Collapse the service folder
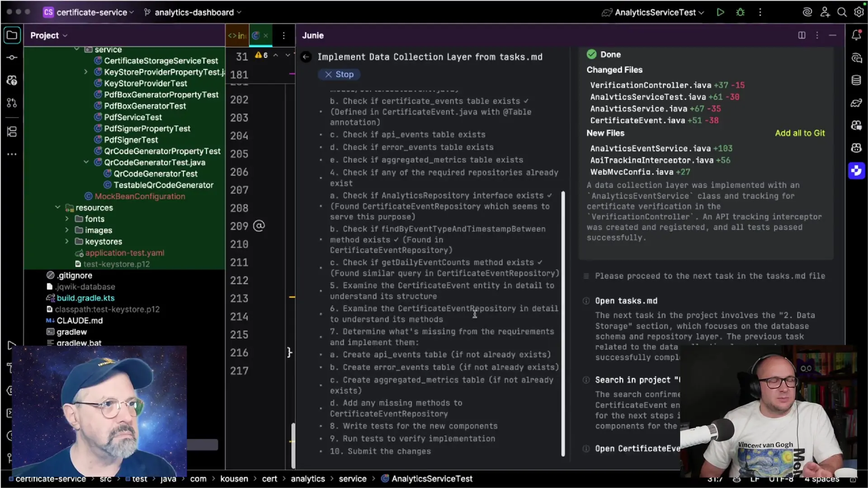Viewport: 868px width, 488px height. tap(76, 49)
